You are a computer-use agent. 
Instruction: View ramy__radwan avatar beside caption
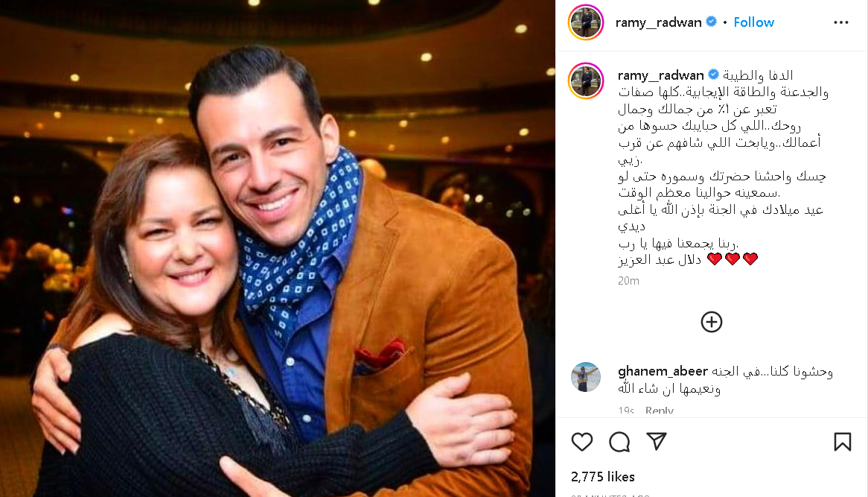click(586, 81)
